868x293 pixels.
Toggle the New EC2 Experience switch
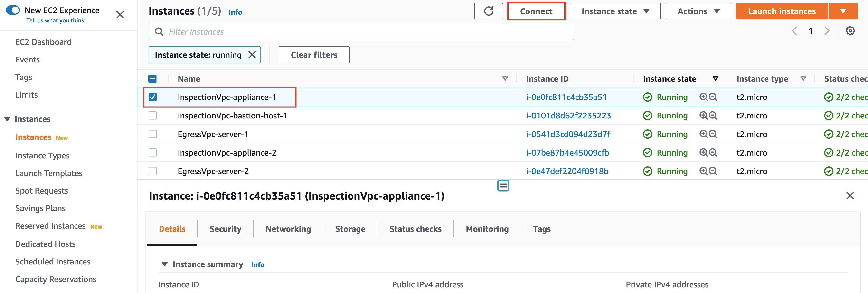coord(13,10)
